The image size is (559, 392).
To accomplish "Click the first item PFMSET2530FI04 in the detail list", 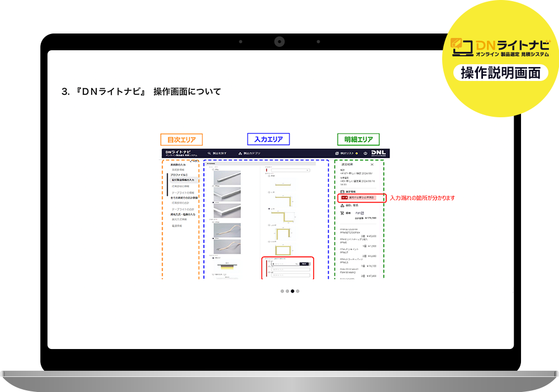I will click(350, 232).
